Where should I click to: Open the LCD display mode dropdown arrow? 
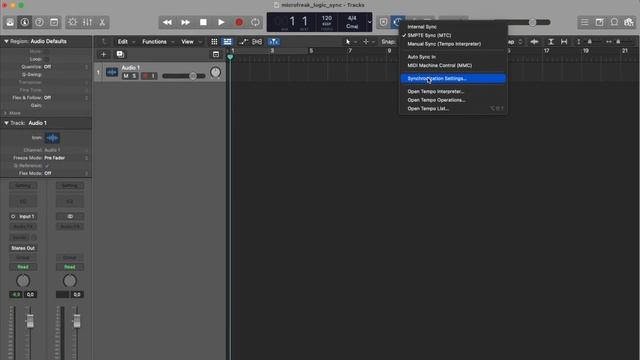[x=369, y=22]
